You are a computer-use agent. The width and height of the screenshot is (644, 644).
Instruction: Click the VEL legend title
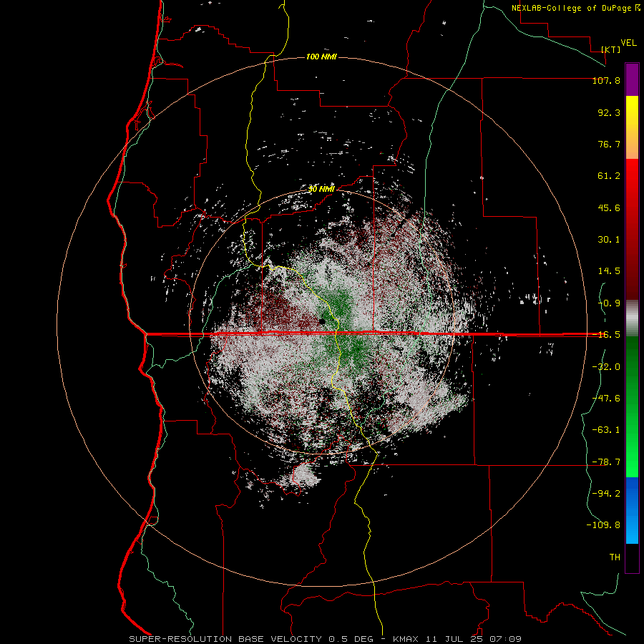[628, 43]
